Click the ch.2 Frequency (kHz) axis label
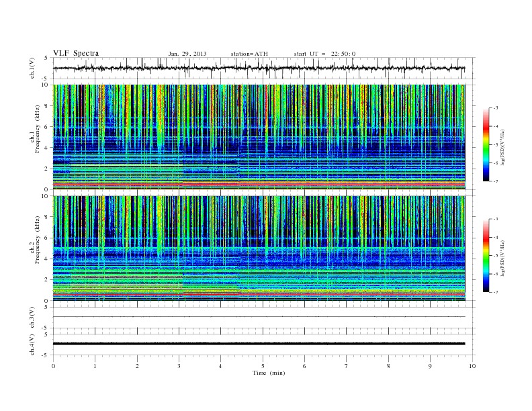Viewport: 532px width, 411px height. pyautogui.click(x=35, y=239)
